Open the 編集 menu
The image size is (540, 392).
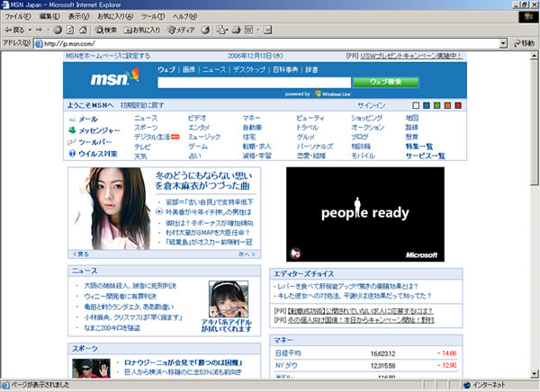[49, 16]
